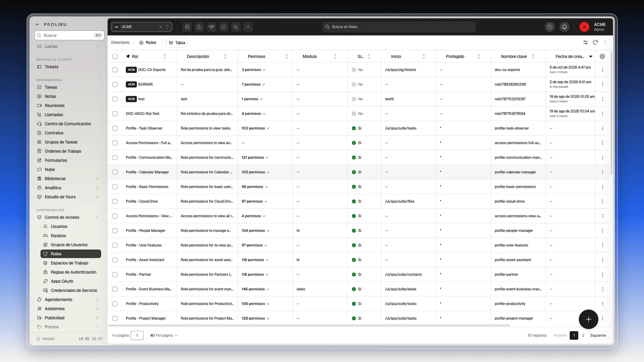This screenshot has height=362, width=644.
Task: Open Usuarios in the sidebar
Action: pos(59,227)
